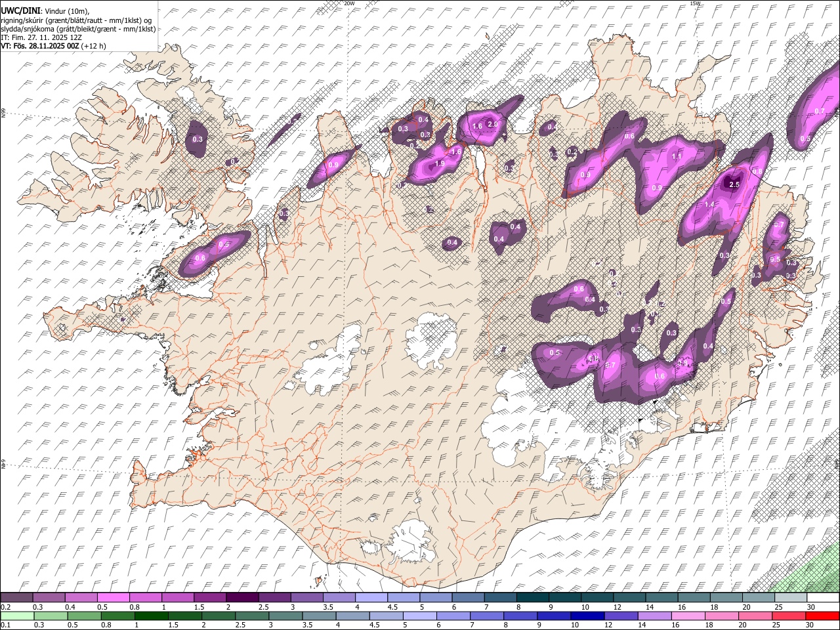Click the 15W longitude label
Viewport: 840px width, 630px height.
(x=696, y=3)
